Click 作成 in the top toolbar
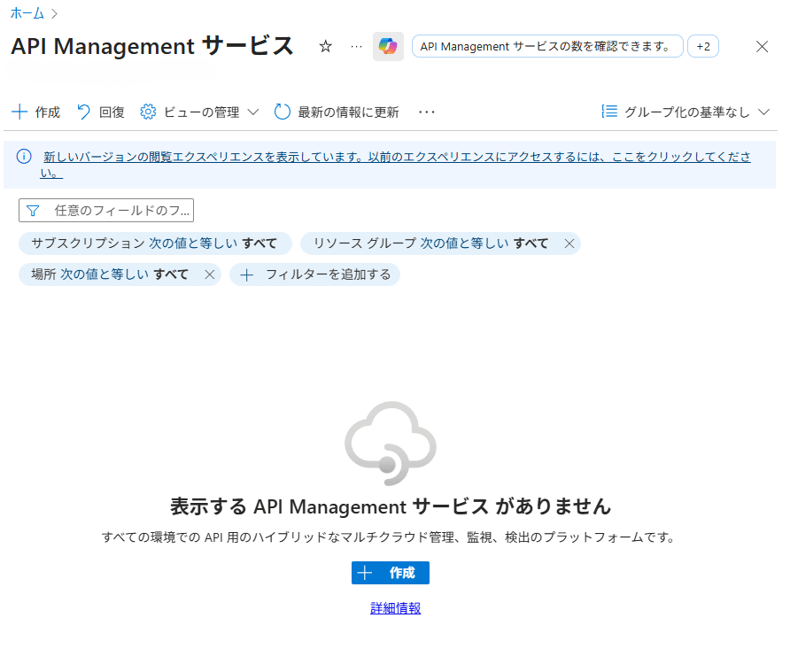Screen dimensions: 790x672 point(35,112)
